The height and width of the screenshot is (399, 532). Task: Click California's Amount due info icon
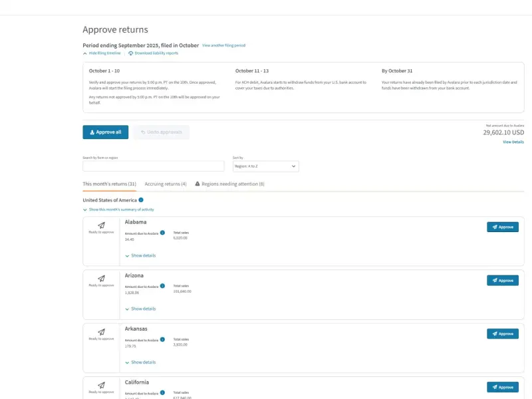point(162,393)
